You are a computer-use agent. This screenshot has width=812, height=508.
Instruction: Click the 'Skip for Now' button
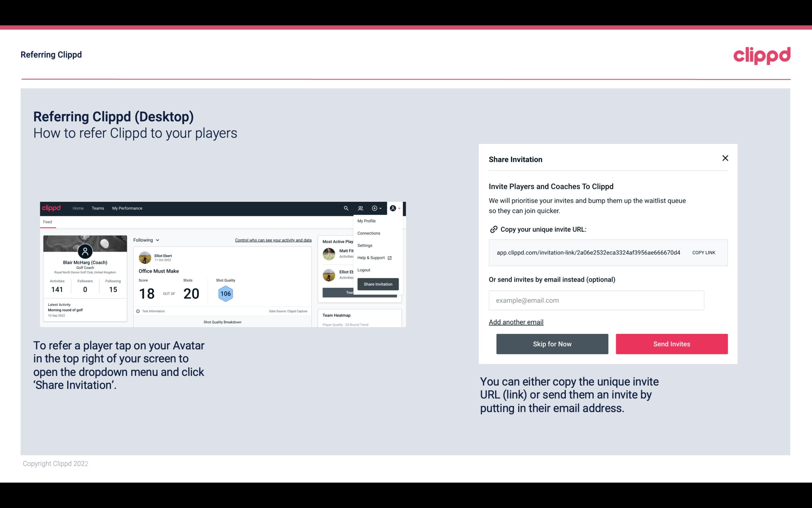coord(553,343)
